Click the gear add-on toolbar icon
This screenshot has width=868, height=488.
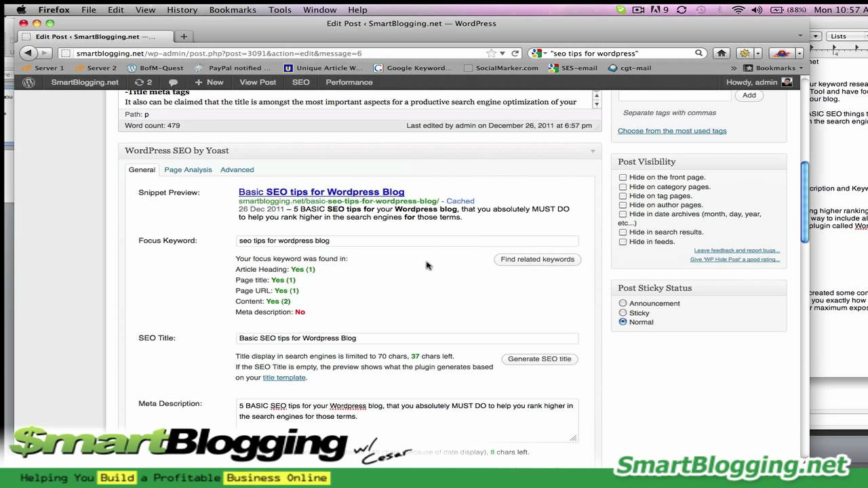[x=745, y=53]
